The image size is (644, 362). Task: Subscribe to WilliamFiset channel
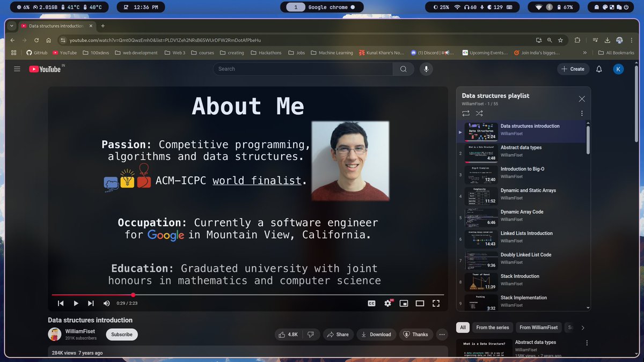122,334
